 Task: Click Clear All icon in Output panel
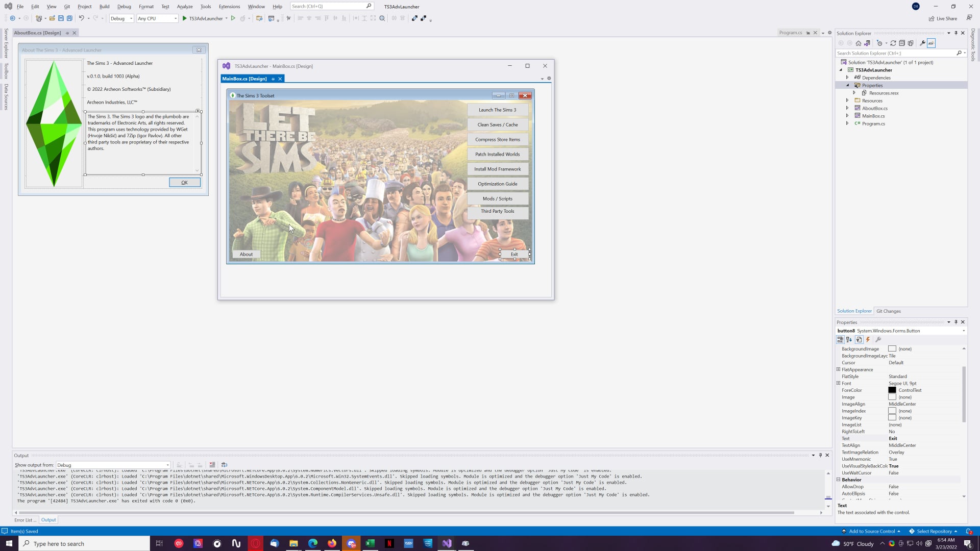(x=212, y=465)
